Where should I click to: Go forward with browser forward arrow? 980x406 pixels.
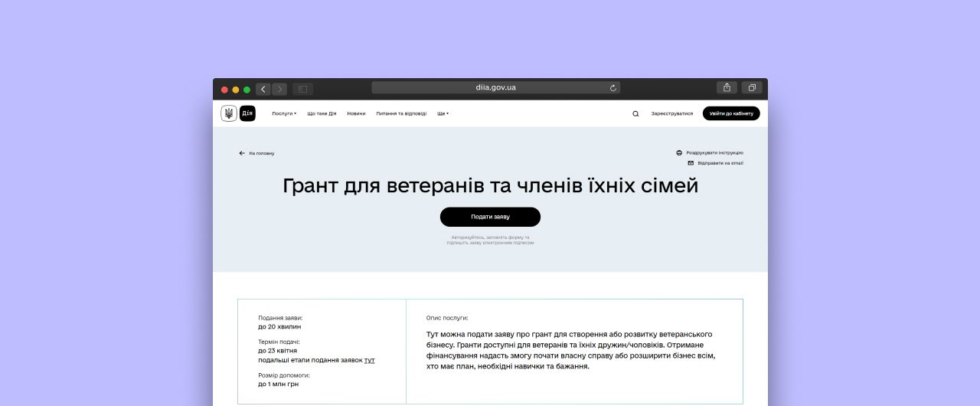tap(279, 89)
